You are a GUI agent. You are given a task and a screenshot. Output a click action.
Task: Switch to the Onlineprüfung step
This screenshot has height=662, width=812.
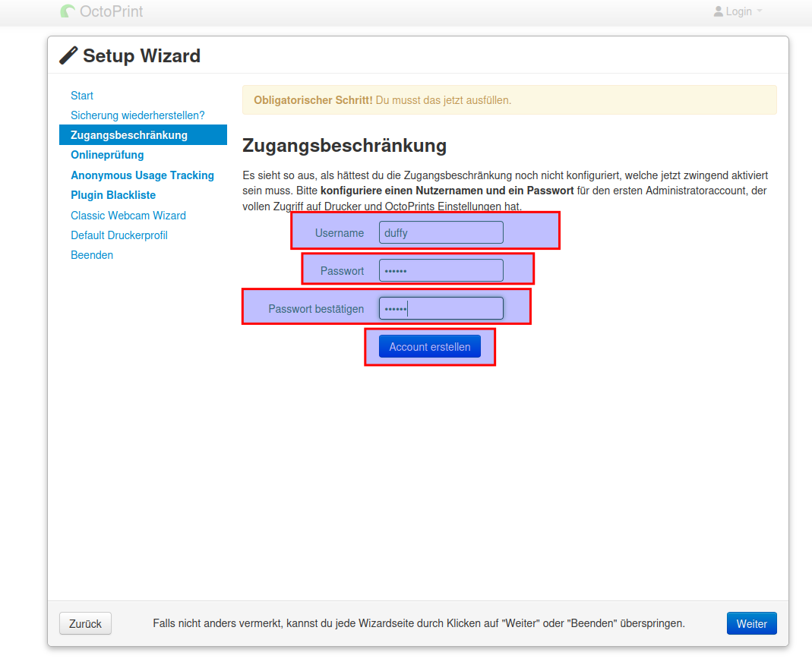tap(107, 155)
